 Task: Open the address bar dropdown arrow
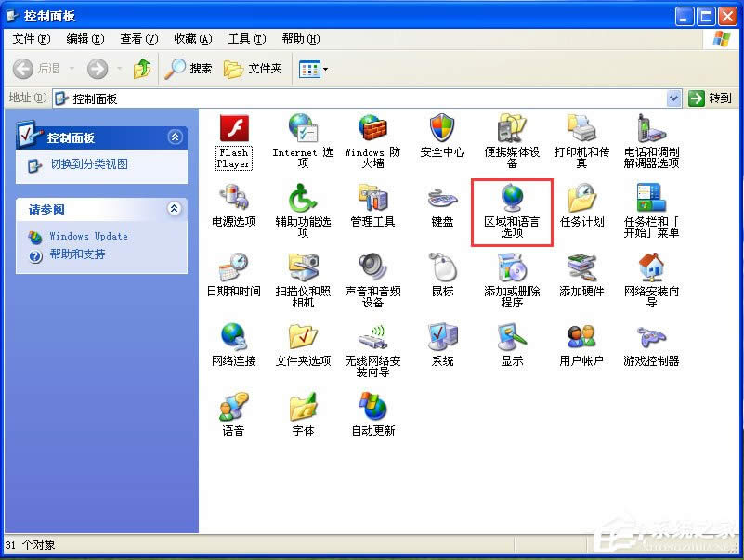pyautogui.click(x=673, y=98)
